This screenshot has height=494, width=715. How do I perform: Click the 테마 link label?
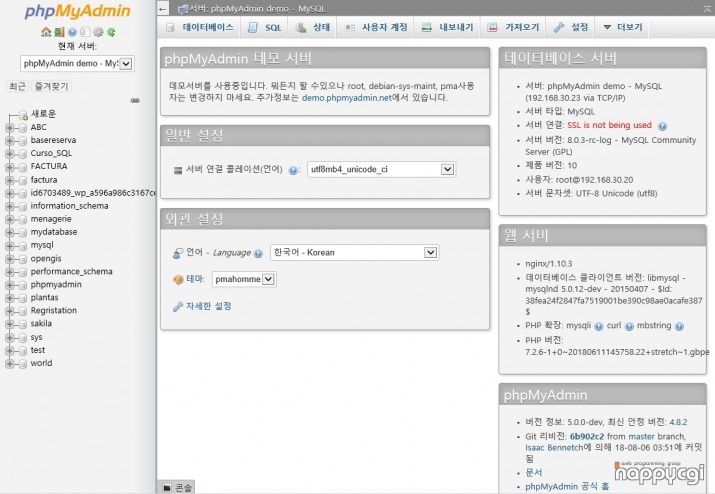[x=195, y=279]
